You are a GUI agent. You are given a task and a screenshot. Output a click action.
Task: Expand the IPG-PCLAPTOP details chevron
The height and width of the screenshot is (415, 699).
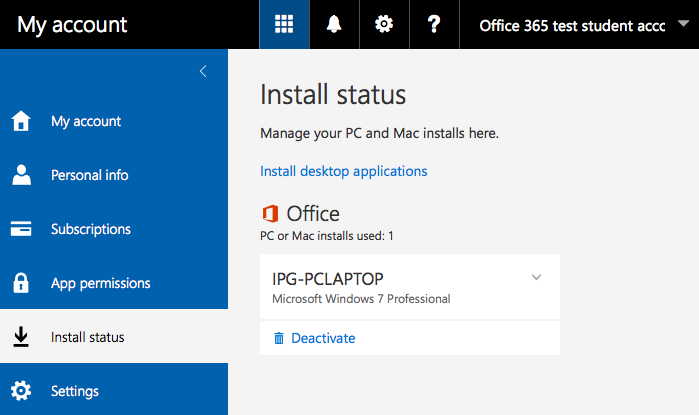click(x=536, y=277)
